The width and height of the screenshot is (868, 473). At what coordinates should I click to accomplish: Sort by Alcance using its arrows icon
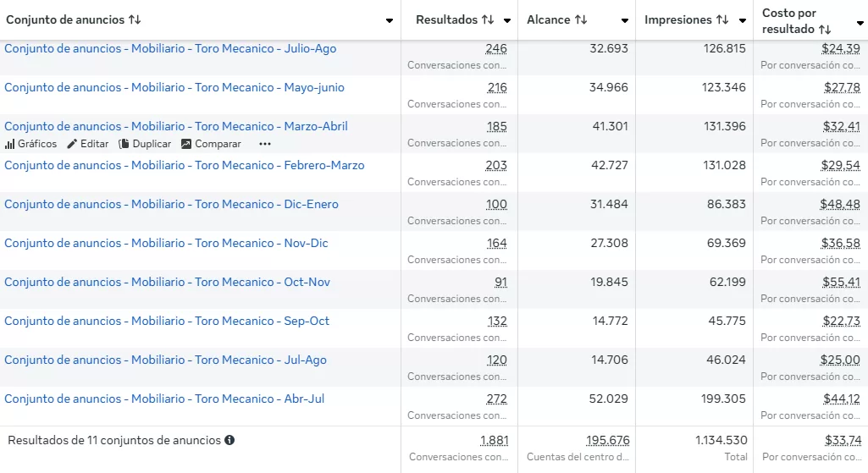(x=581, y=19)
